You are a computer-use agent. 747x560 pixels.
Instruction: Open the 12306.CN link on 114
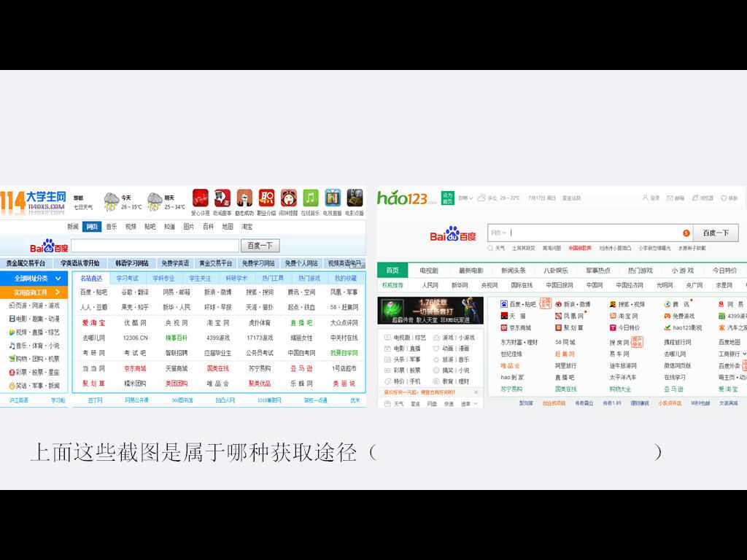click(135, 338)
